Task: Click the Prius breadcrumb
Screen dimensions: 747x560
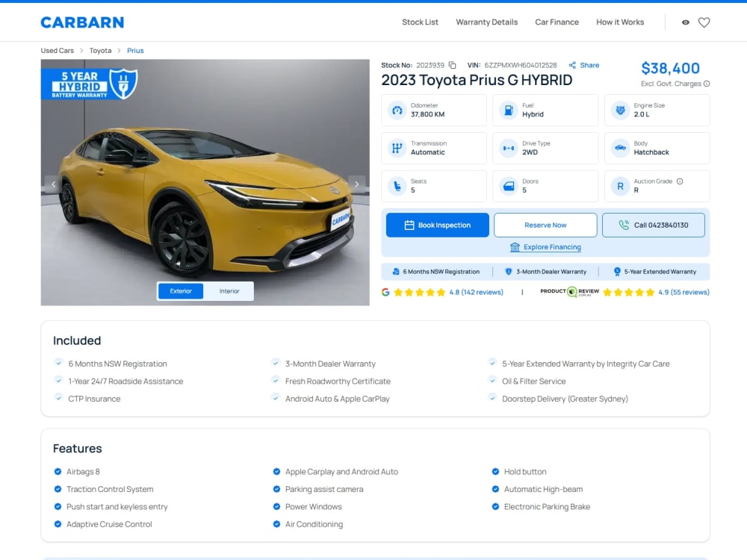Action: point(134,51)
